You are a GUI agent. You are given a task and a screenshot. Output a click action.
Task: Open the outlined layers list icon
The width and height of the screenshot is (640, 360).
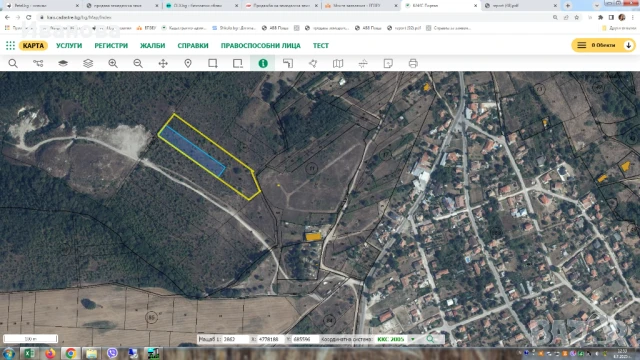click(88, 63)
